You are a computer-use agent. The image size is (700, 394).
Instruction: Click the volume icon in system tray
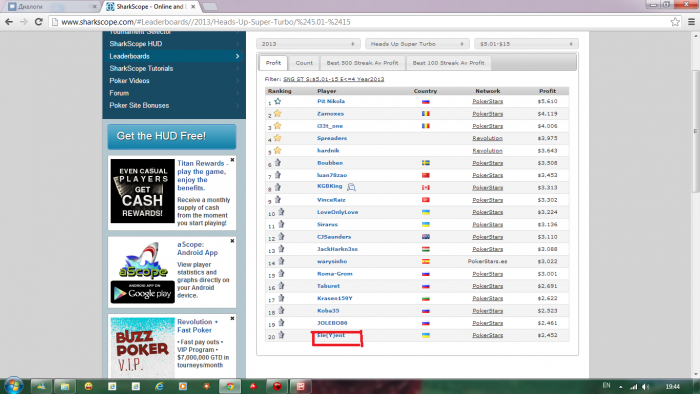646,386
